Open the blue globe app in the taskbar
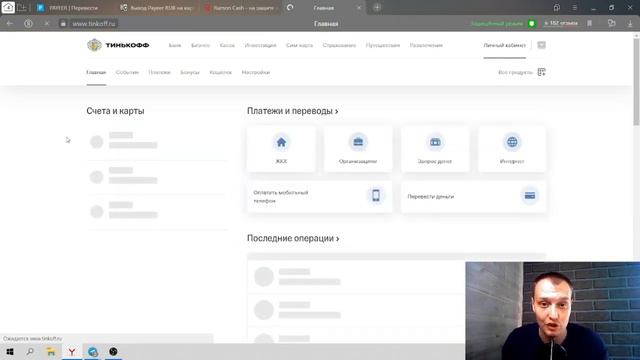The height and width of the screenshot is (360, 640). (x=93, y=351)
